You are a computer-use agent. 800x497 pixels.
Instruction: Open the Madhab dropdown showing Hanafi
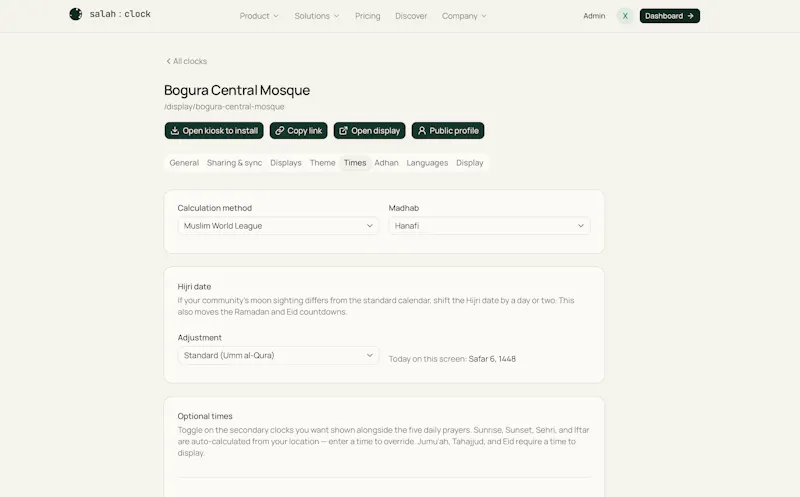pyautogui.click(x=489, y=226)
